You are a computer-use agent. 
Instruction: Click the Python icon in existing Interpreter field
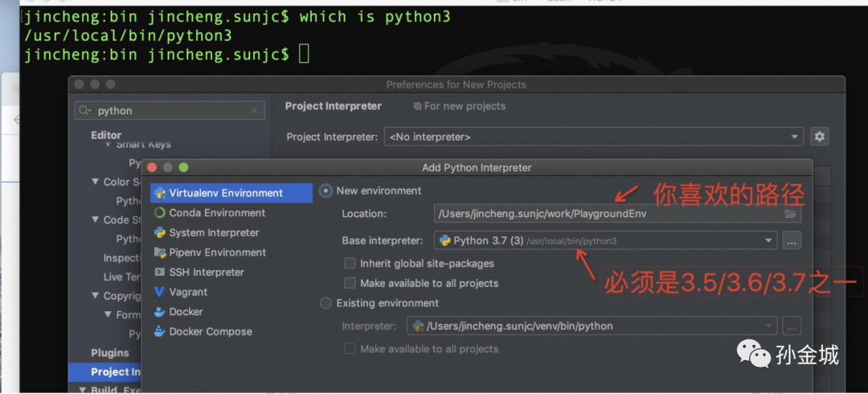click(419, 326)
